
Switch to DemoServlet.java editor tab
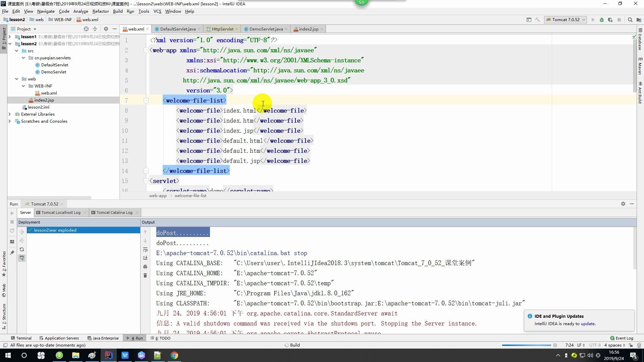click(266, 29)
